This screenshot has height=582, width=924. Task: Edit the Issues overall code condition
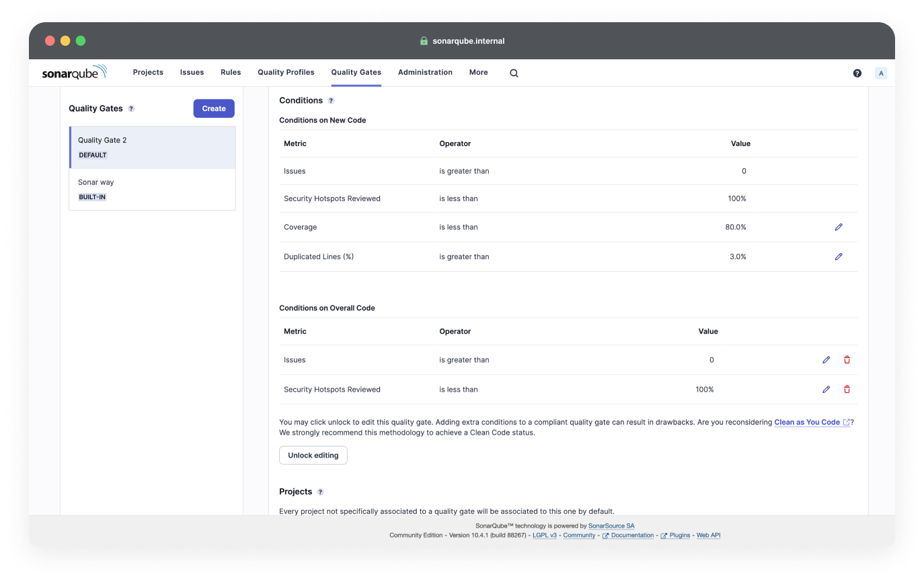[826, 359]
